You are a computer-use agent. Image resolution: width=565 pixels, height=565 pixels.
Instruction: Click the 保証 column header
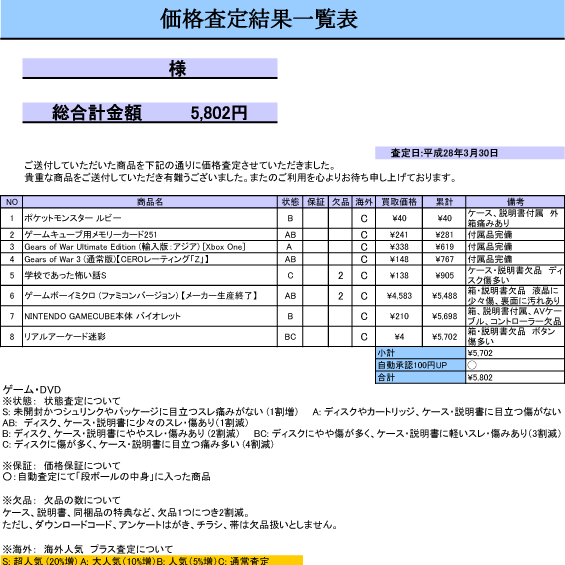316,202
